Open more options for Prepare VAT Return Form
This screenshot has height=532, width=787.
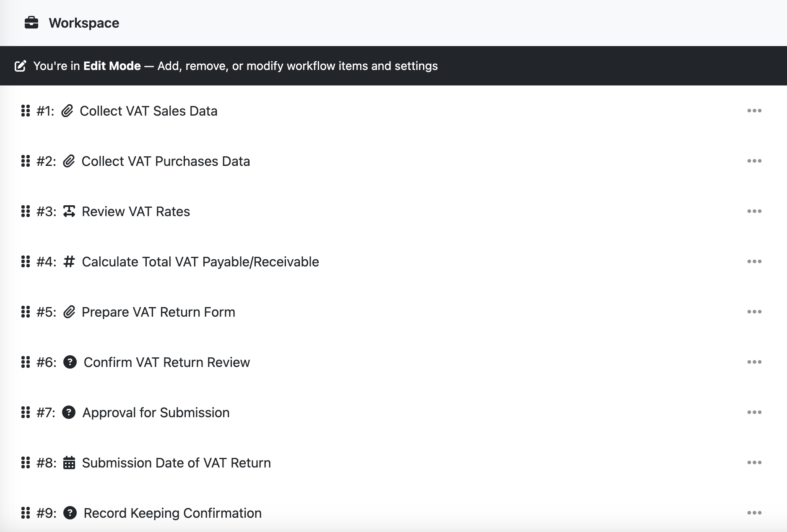point(754,312)
